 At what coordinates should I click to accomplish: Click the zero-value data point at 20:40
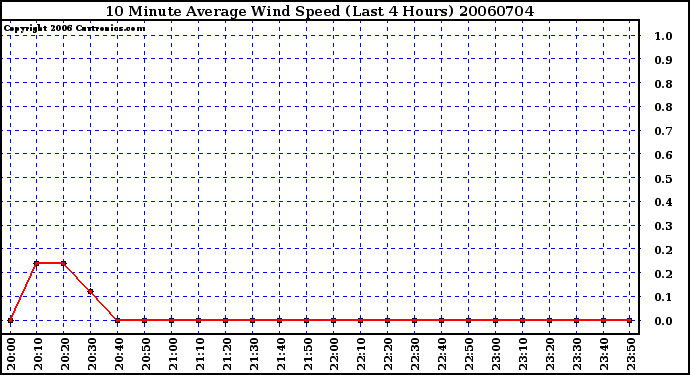(x=117, y=320)
